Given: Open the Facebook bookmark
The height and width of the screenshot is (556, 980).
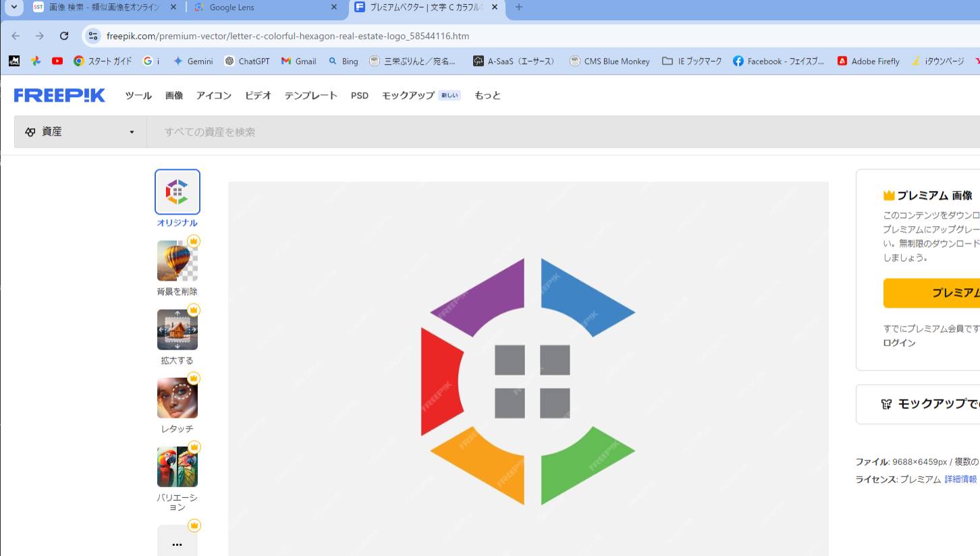Looking at the screenshot, I should [x=778, y=61].
